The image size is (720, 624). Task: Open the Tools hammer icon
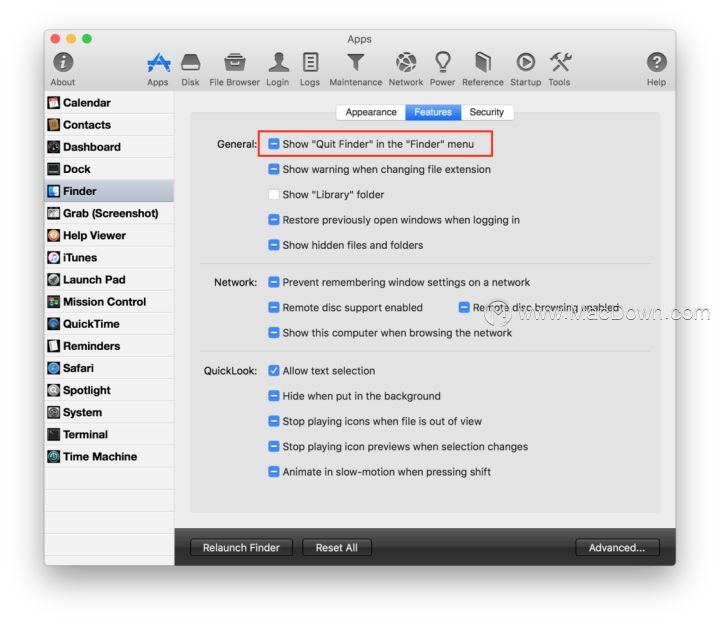[x=560, y=62]
